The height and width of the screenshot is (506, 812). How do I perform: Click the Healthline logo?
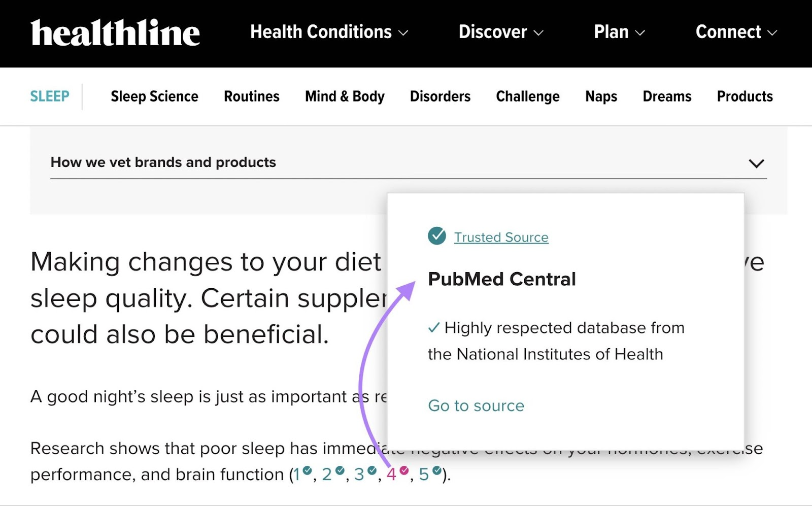click(115, 32)
